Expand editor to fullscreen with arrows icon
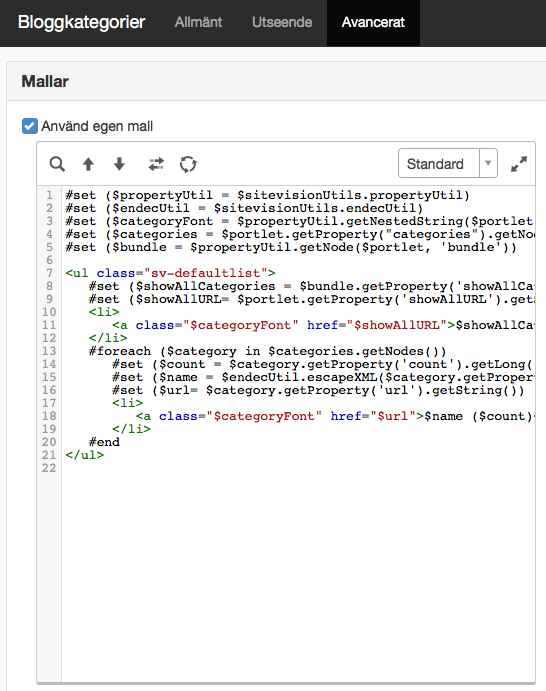This screenshot has width=546, height=691. tap(519, 164)
